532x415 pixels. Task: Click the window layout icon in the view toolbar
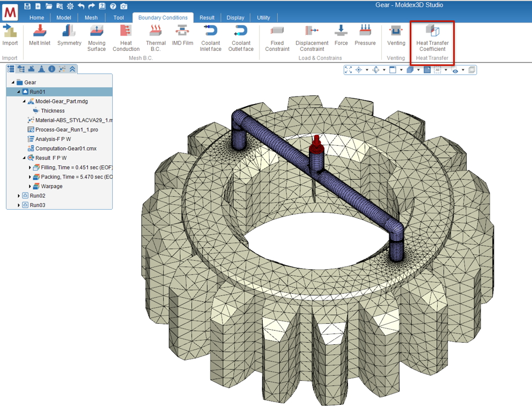tap(393, 70)
